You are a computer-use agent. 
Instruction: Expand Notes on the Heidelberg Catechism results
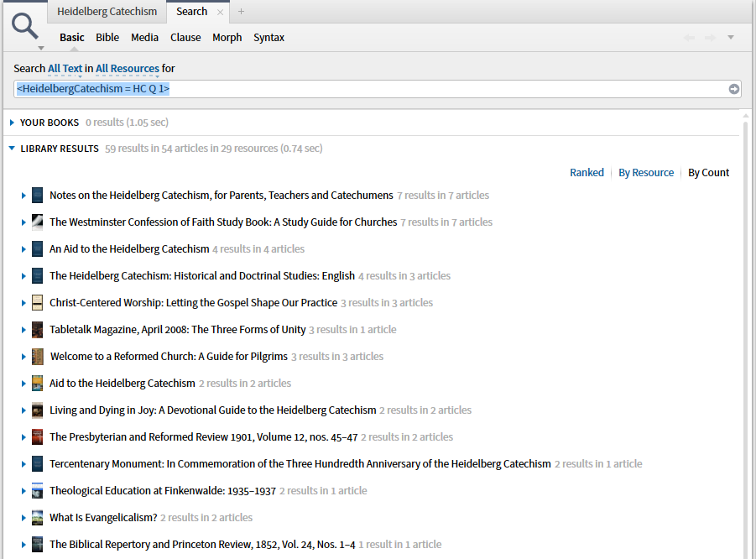(23, 196)
